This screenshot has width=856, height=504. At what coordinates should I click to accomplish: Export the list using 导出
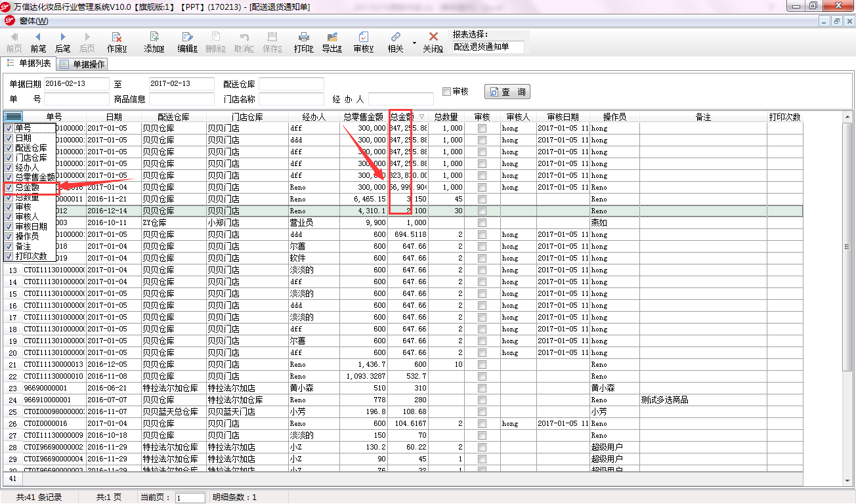[332, 42]
